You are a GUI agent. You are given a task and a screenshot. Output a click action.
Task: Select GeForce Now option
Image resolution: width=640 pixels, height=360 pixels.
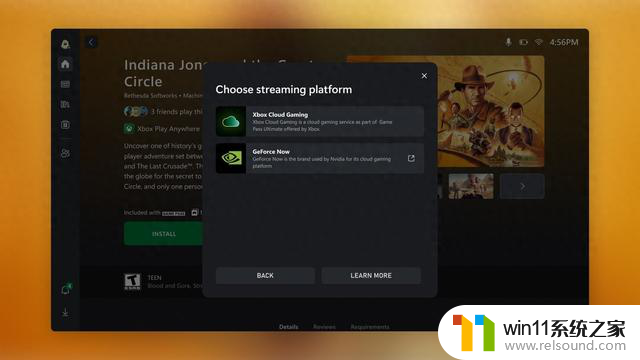click(x=320, y=158)
